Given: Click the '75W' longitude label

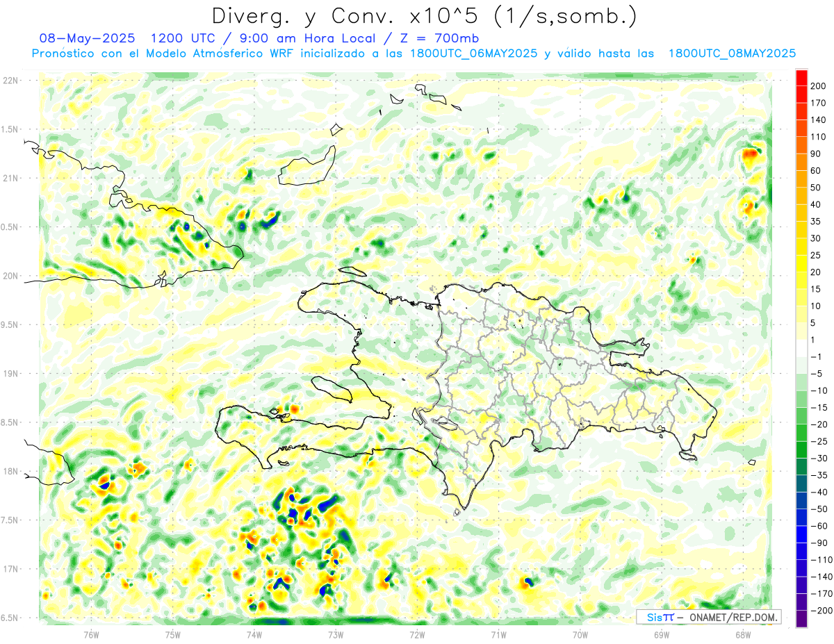Looking at the screenshot, I should tap(172, 635).
